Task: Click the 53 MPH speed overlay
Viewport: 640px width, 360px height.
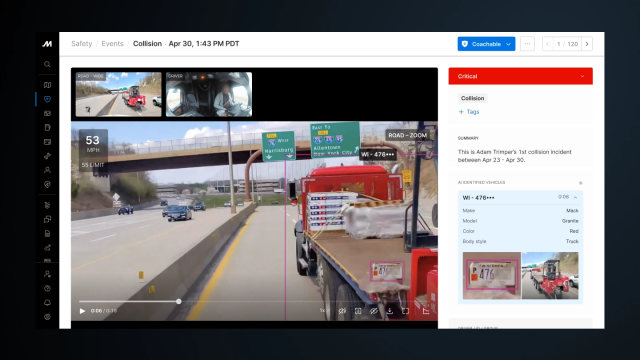Action: point(93,144)
